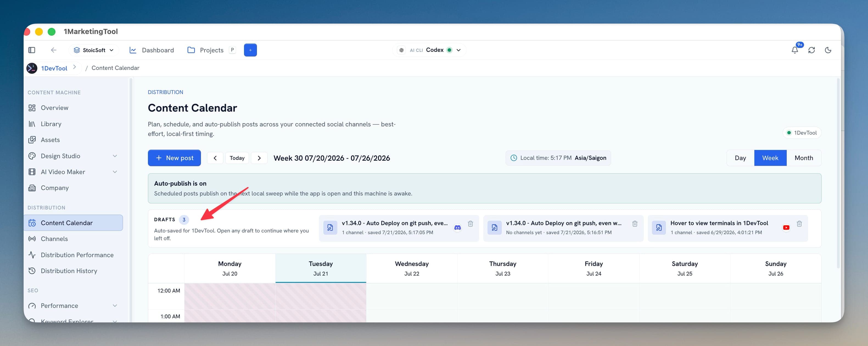
Task: Toggle the sidebar panel icon
Action: pos(32,50)
